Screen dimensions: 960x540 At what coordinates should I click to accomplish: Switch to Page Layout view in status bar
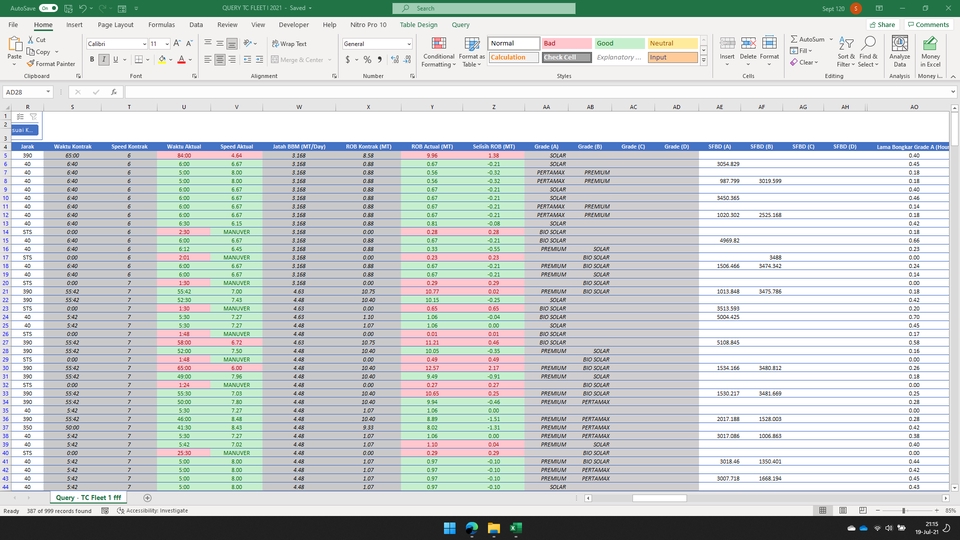coord(842,511)
